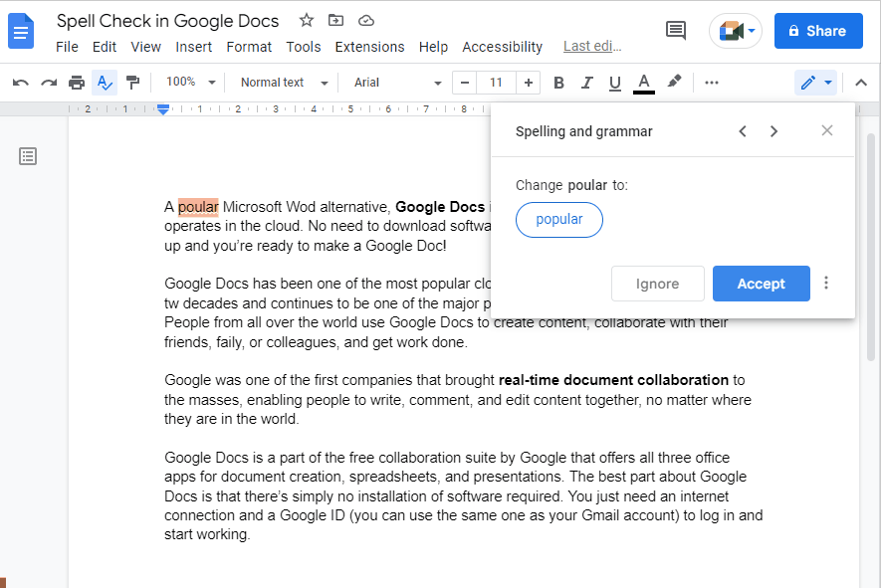The width and height of the screenshot is (881, 588).
Task: Open the Format menu
Action: pos(249,47)
